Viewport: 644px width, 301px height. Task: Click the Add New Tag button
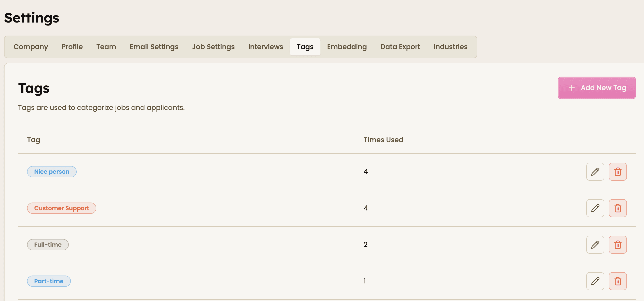coord(596,88)
